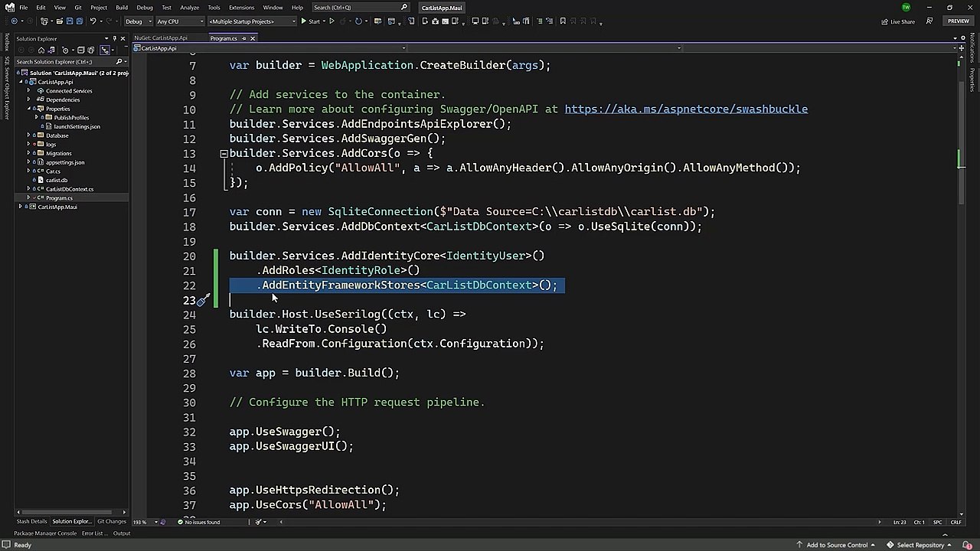This screenshot has width=980, height=551.
Task: Pin the Solution Explorer panel with the pushpin icon
Action: coord(115,38)
